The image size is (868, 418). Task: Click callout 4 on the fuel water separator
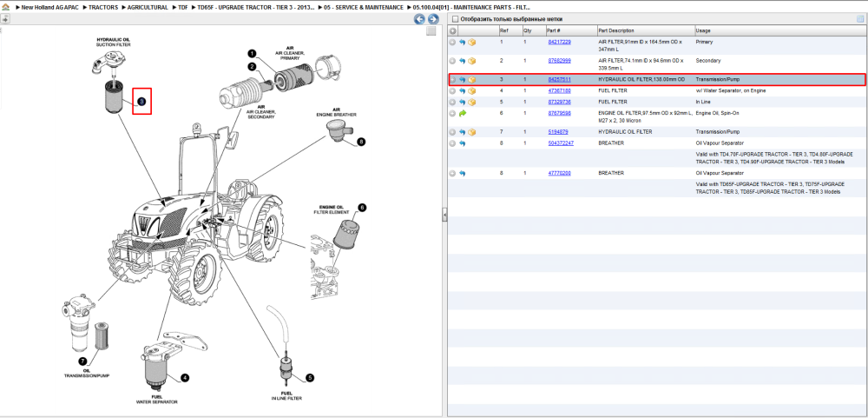185,377
